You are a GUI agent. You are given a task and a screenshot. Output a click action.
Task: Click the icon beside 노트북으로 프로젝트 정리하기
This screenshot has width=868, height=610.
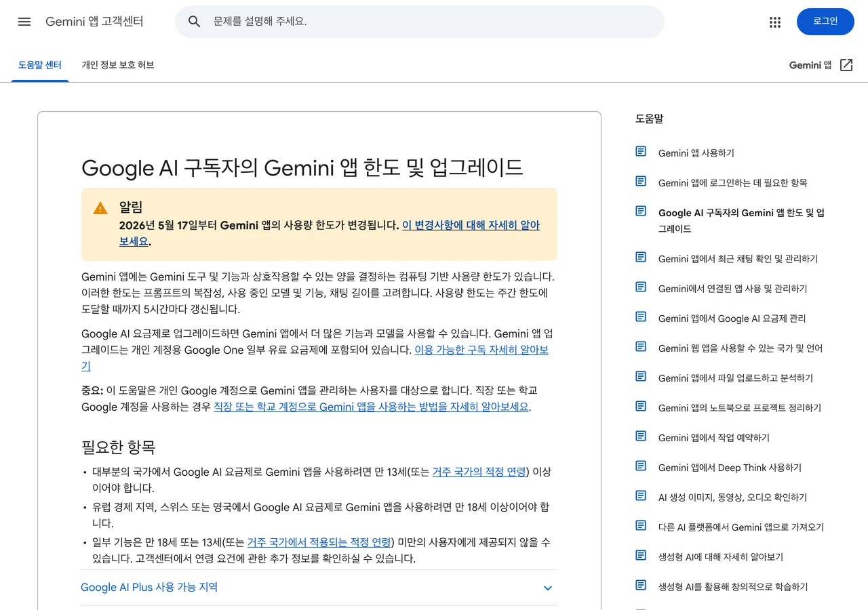click(641, 407)
